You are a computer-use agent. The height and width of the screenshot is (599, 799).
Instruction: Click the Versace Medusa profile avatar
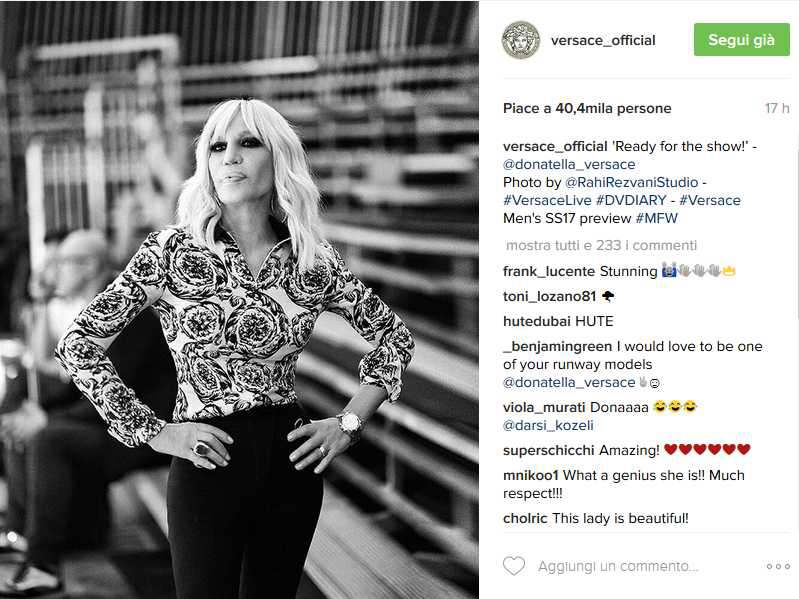coord(520,40)
